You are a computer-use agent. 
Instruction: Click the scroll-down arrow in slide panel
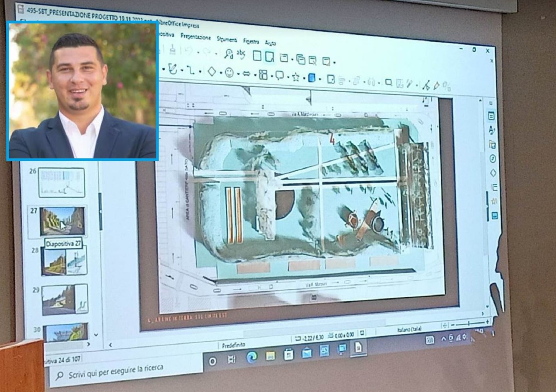point(96,335)
